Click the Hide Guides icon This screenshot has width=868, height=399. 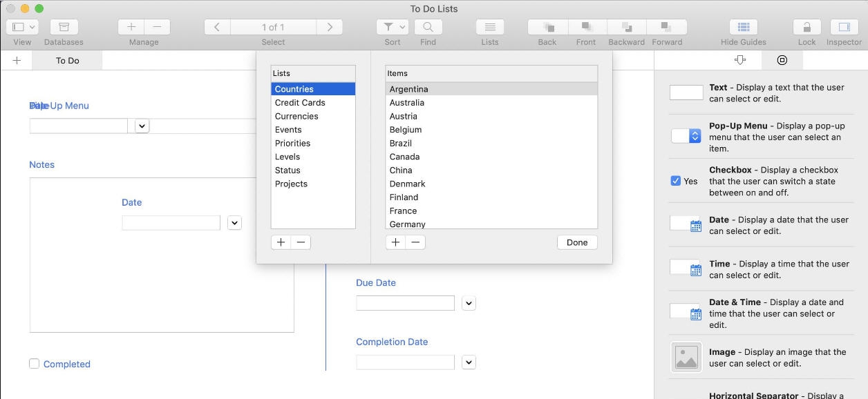tap(743, 26)
